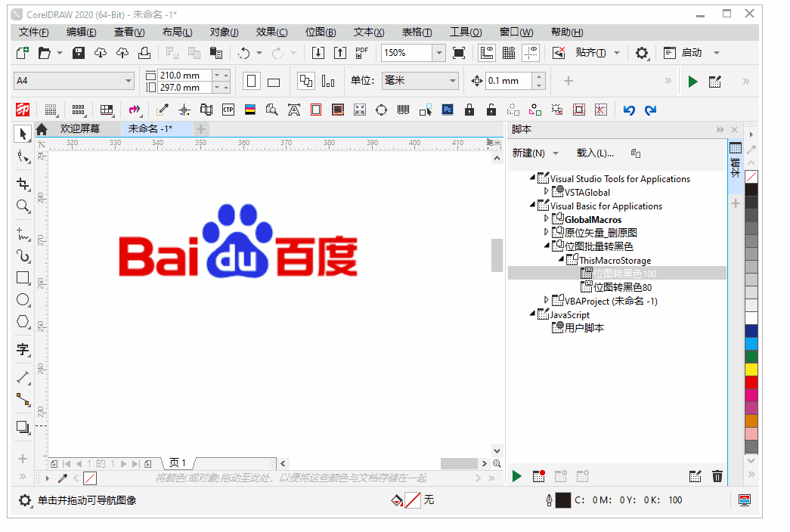790x532 pixels.
Task: Click the unlock object padlock icon
Action: 491,110
